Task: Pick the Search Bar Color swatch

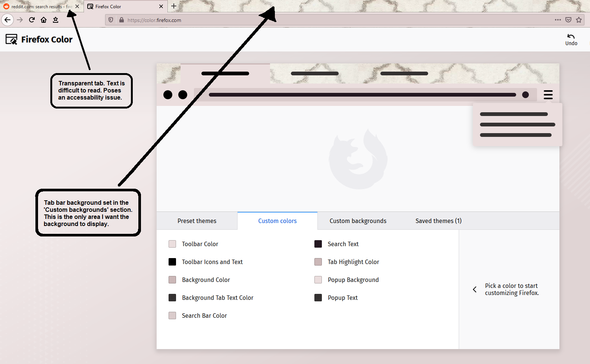Action: tap(172, 316)
